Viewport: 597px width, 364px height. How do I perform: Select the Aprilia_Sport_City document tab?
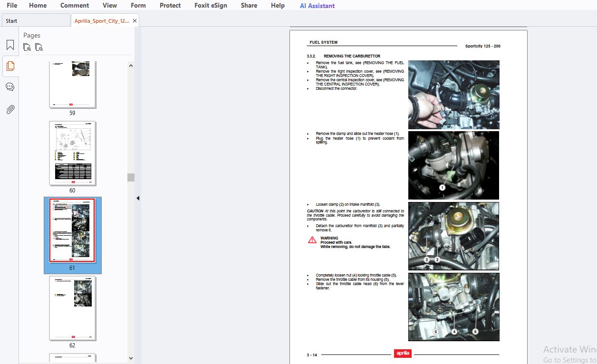point(102,20)
